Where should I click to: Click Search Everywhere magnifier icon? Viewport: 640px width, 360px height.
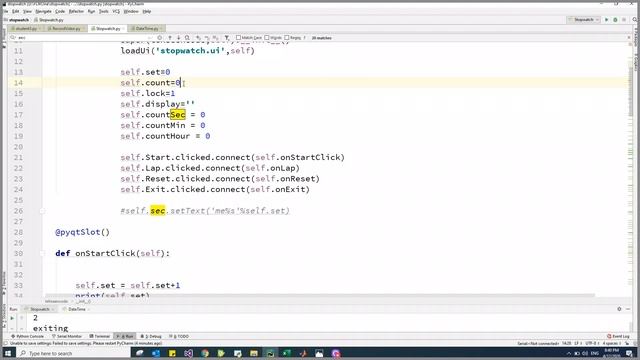635,20
